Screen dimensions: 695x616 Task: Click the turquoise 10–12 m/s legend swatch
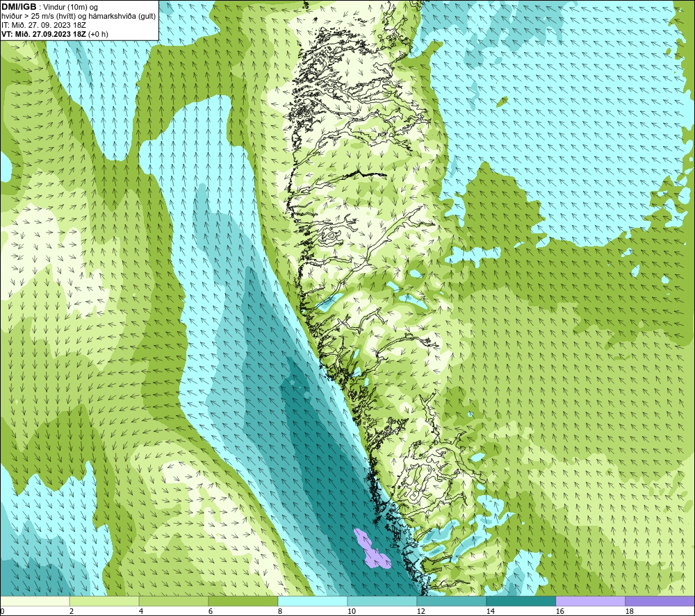[x=382, y=601]
